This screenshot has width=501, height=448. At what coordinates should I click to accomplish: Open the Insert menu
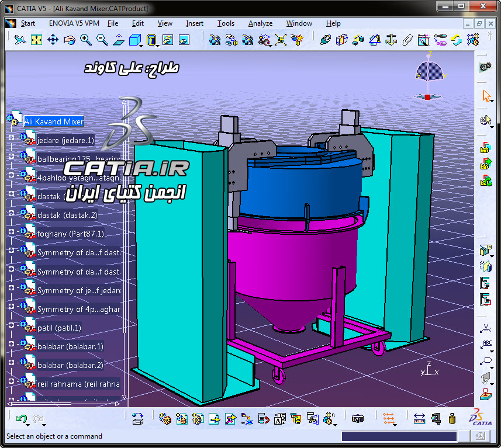(x=195, y=23)
